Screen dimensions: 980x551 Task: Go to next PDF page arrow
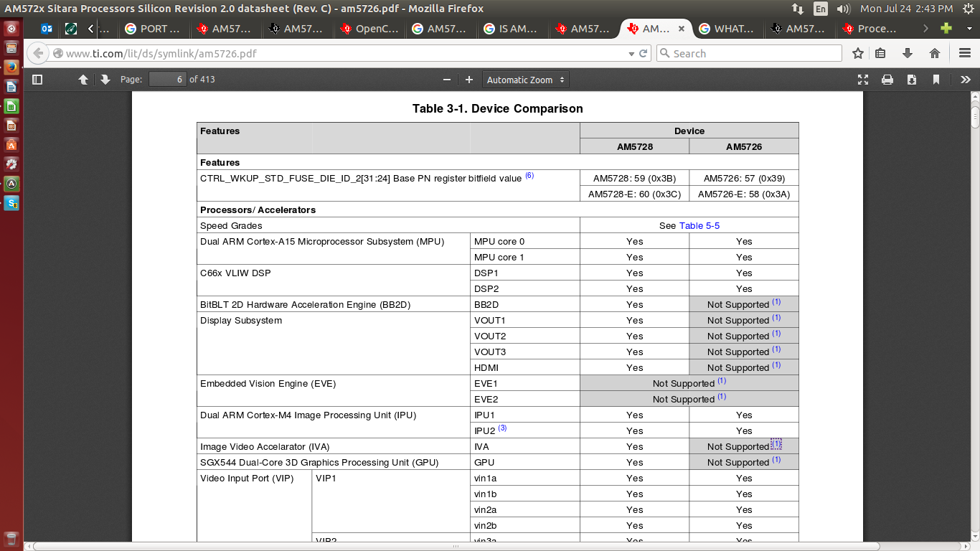coord(105,80)
